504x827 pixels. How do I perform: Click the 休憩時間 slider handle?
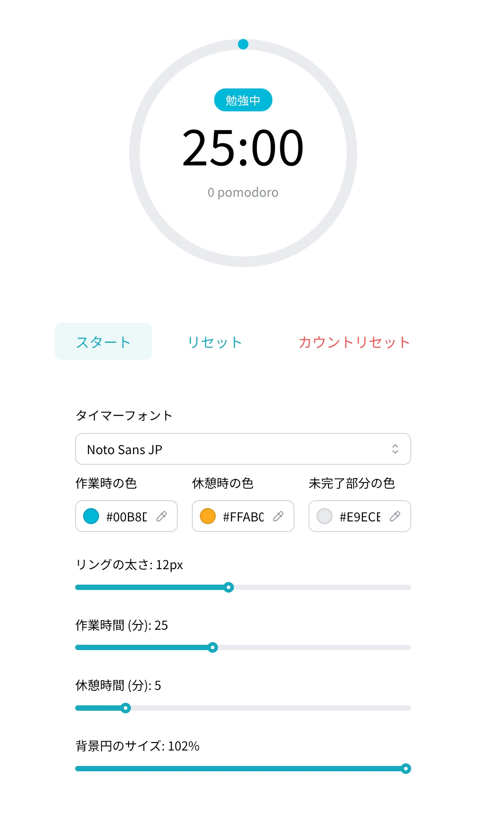[126, 708]
